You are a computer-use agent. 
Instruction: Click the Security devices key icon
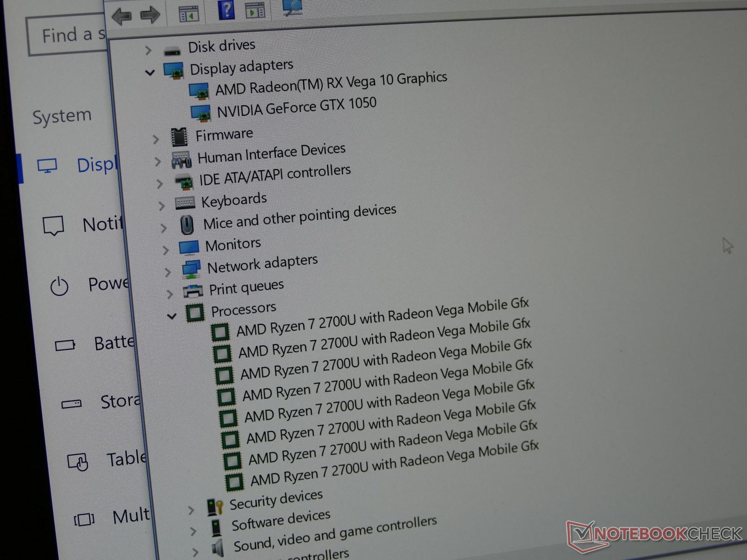click(215, 507)
